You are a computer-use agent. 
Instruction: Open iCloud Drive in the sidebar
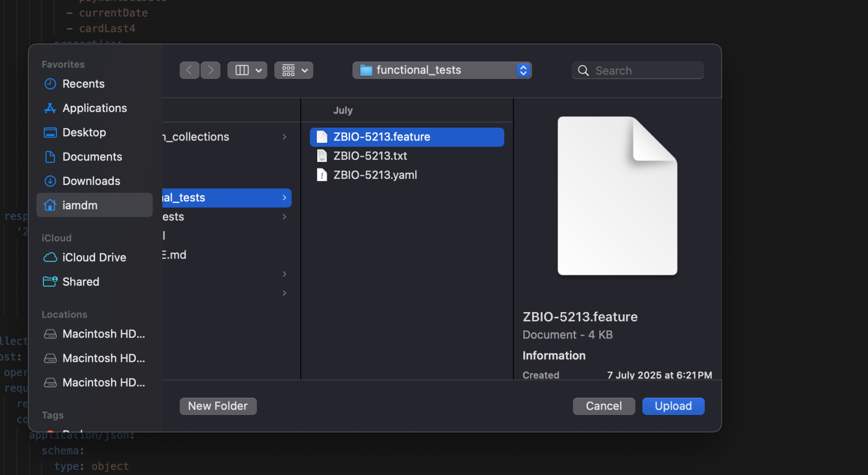point(94,257)
